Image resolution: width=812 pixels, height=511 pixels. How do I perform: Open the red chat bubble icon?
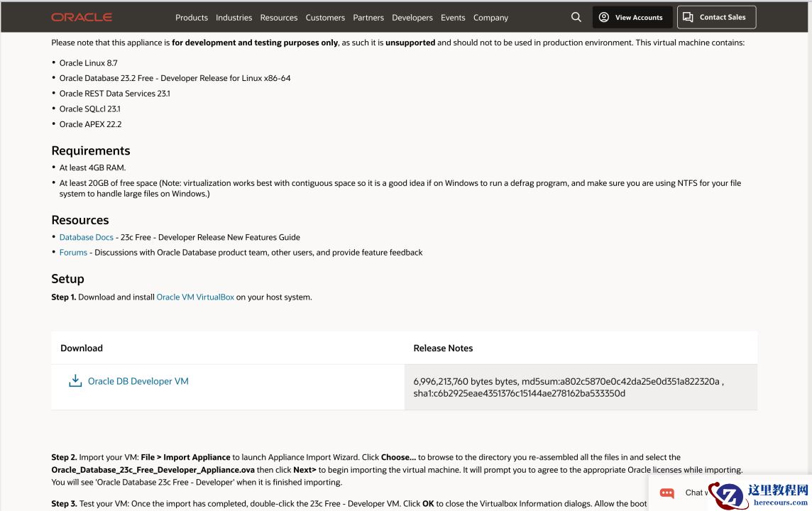coord(666,493)
